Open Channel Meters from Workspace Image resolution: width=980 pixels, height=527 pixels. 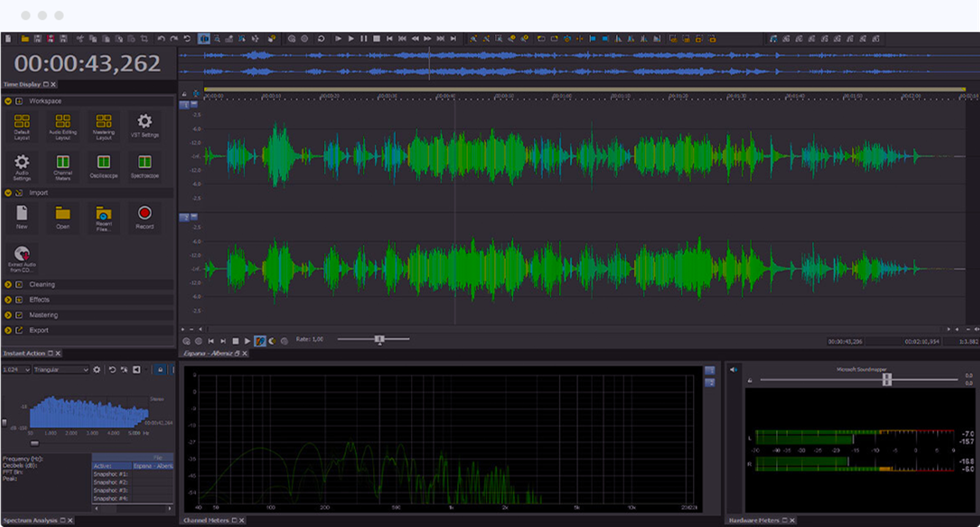63,163
